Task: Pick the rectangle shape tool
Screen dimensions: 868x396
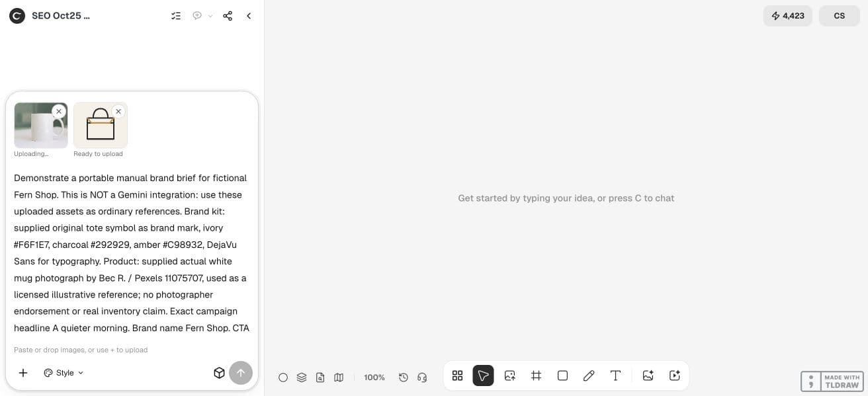Action: (562, 376)
